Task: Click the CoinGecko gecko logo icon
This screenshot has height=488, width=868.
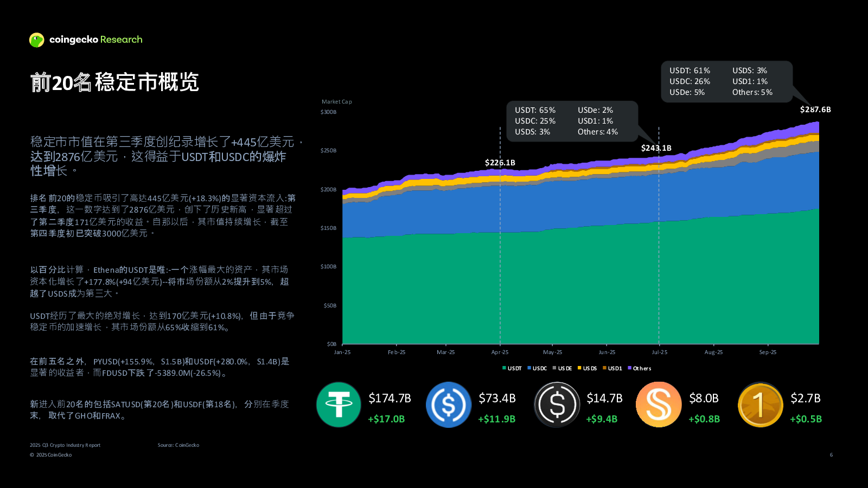Action: [36, 40]
